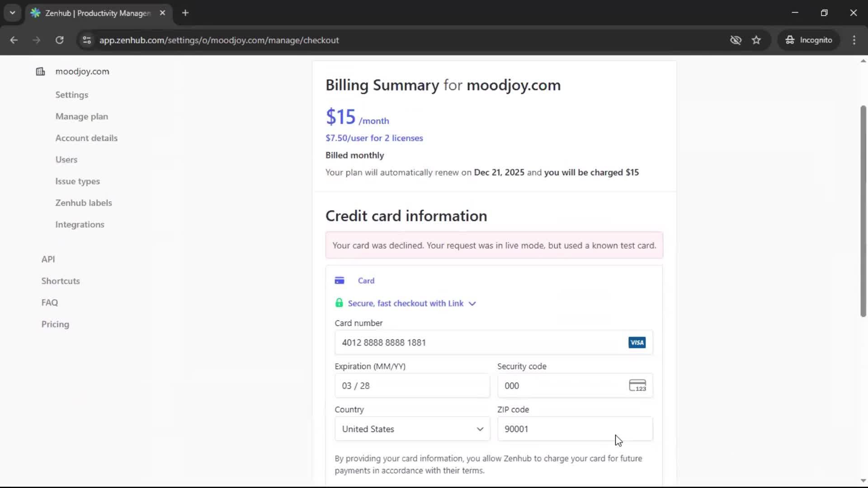Screen dimensions: 868x488
Task: Click the back navigation arrow
Action: (x=14, y=40)
